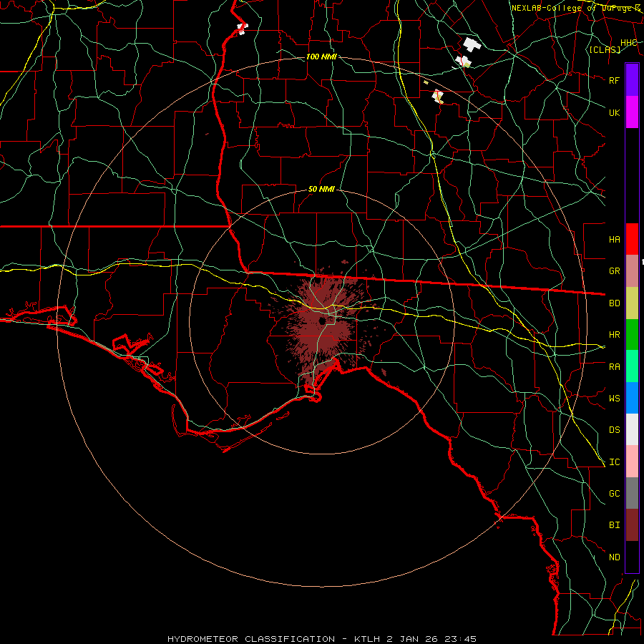Click the magenta UK color swatch

632,112
